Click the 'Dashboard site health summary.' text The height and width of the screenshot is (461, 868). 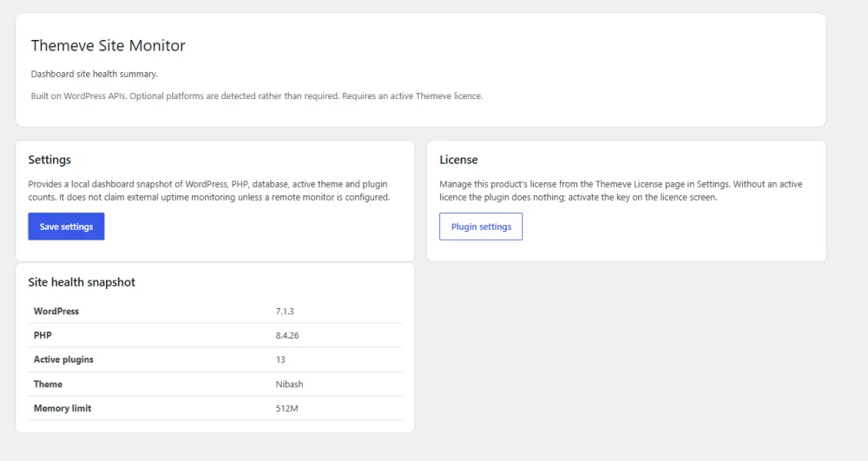pyautogui.click(x=94, y=74)
